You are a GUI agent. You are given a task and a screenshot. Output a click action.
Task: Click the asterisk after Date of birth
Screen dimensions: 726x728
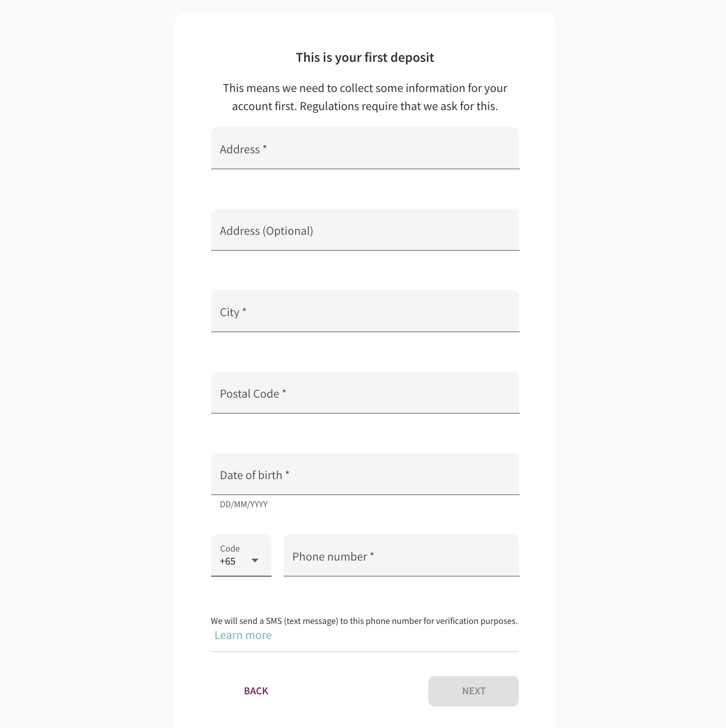[x=287, y=474]
